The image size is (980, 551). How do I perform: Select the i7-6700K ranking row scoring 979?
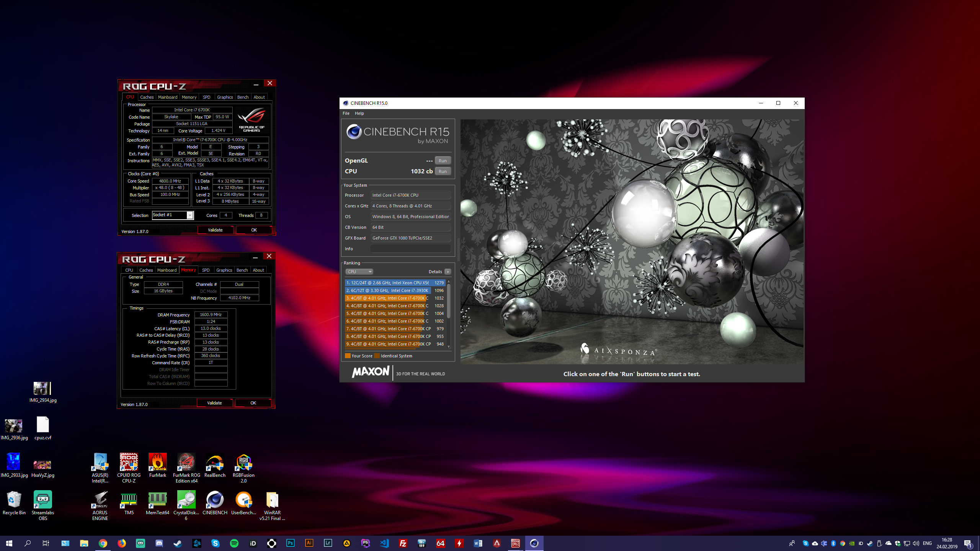pos(395,329)
